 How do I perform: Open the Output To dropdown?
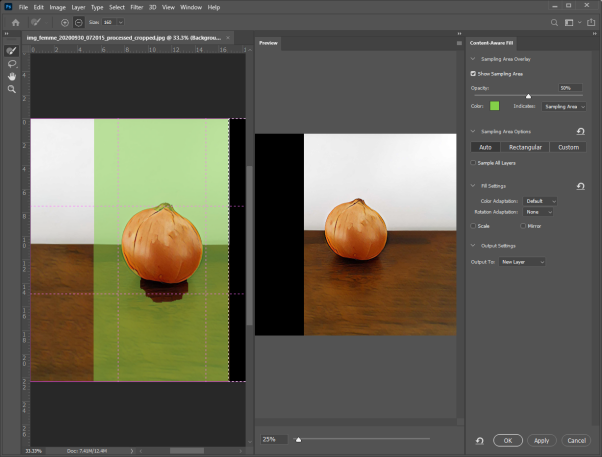522,262
